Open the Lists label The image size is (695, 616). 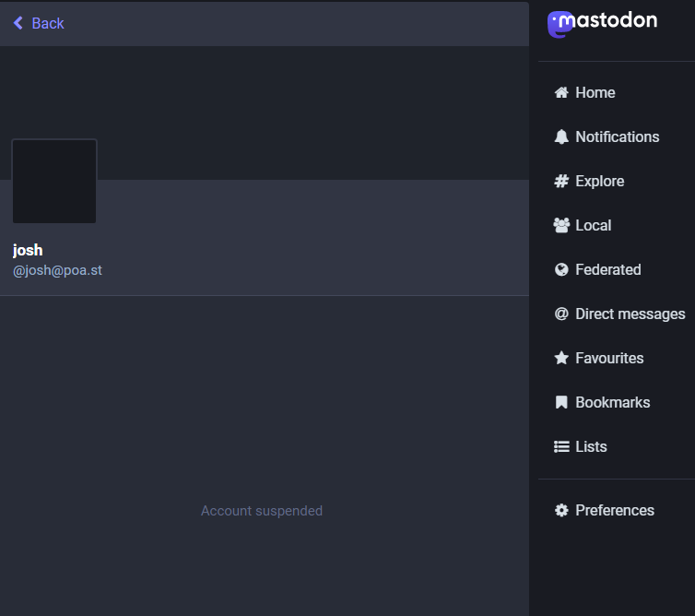[591, 446]
